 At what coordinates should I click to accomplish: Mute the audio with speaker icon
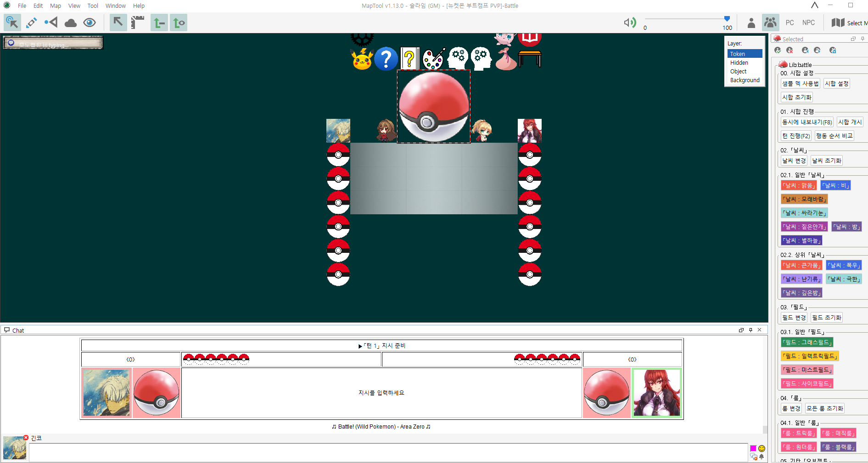coord(630,22)
